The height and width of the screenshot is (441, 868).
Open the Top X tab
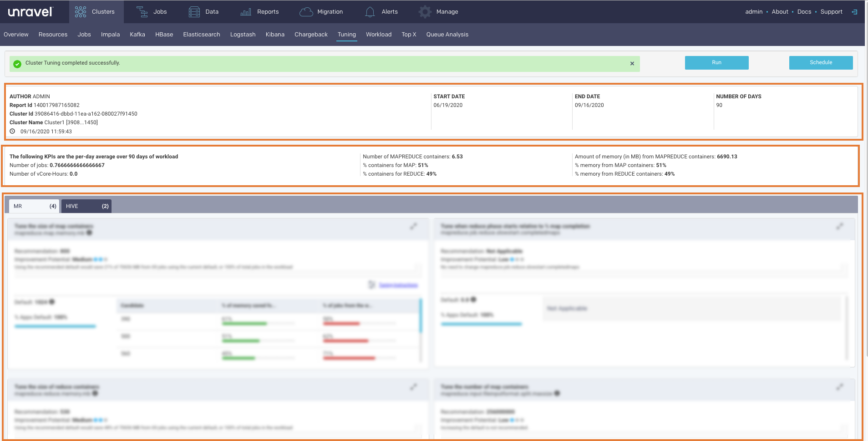(x=409, y=35)
